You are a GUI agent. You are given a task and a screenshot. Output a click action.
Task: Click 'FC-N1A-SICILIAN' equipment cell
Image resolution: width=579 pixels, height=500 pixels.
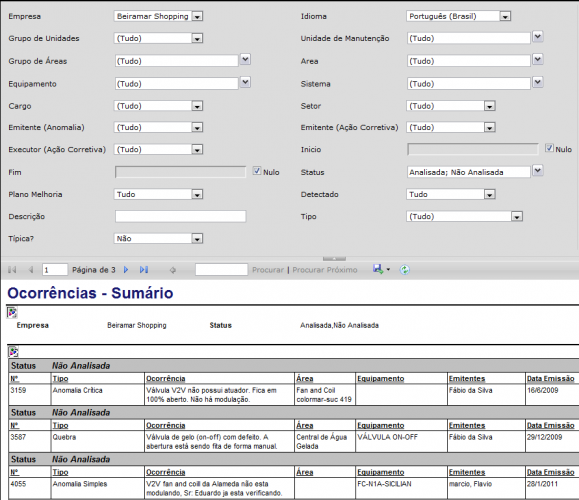pos(384,484)
